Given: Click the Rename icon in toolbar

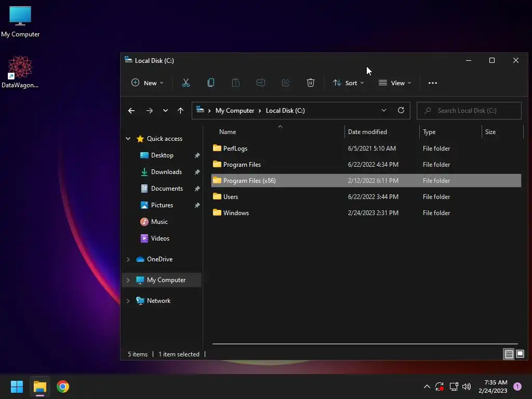Looking at the screenshot, I should click(261, 83).
